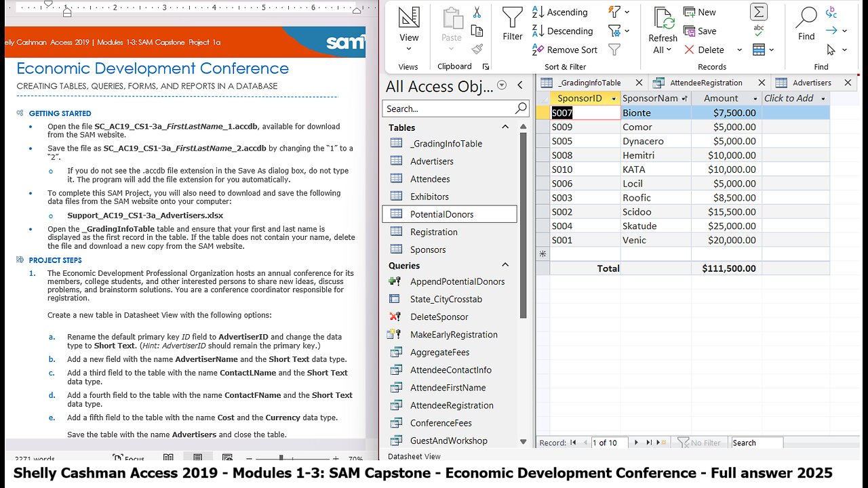Click the current record number box
The width and height of the screenshot is (868, 488).
pos(608,443)
